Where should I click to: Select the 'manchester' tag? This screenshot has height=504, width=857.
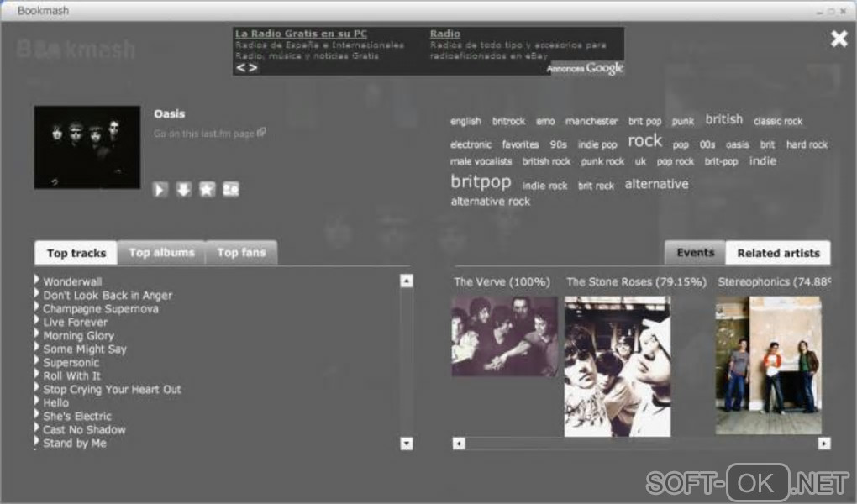(x=591, y=121)
